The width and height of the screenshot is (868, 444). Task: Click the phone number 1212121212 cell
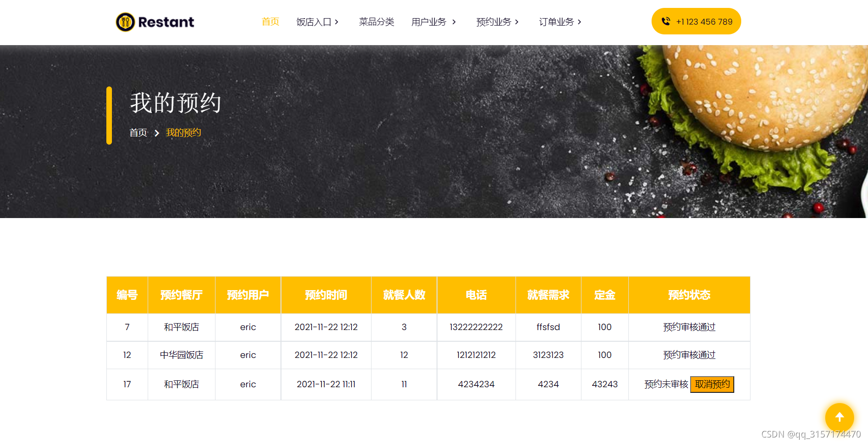(x=476, y=355)
